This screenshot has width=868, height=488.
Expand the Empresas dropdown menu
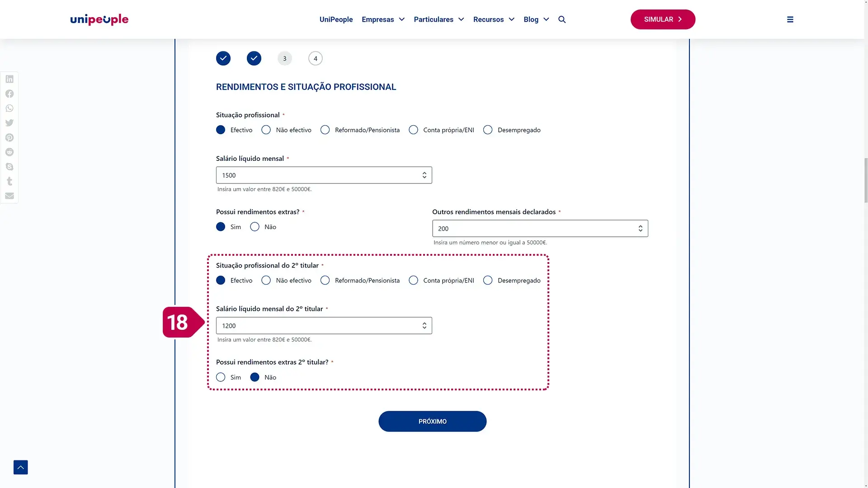[x=383, y=19]
